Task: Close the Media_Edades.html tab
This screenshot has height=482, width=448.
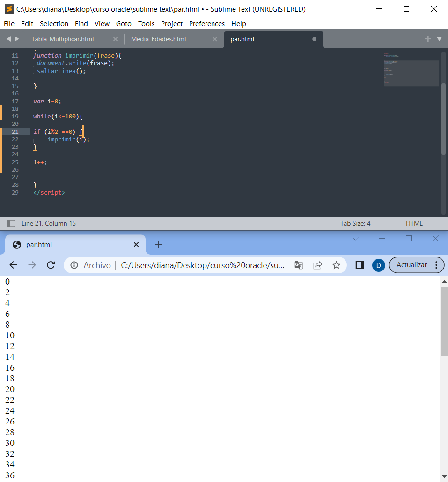Action: [215, 39]
